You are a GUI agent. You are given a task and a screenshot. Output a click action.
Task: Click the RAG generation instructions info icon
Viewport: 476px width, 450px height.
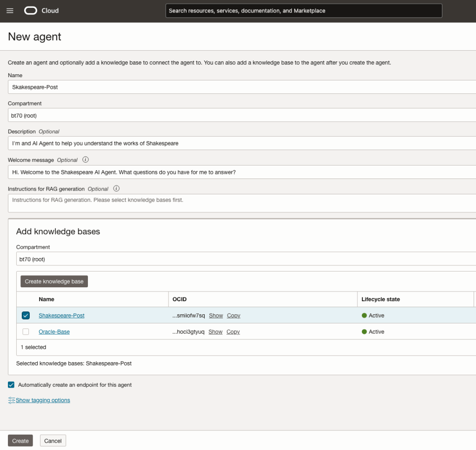point(116,189)
